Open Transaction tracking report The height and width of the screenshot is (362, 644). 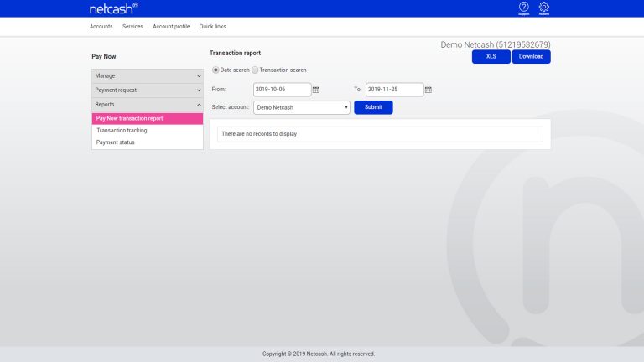(x=122, y=131)
